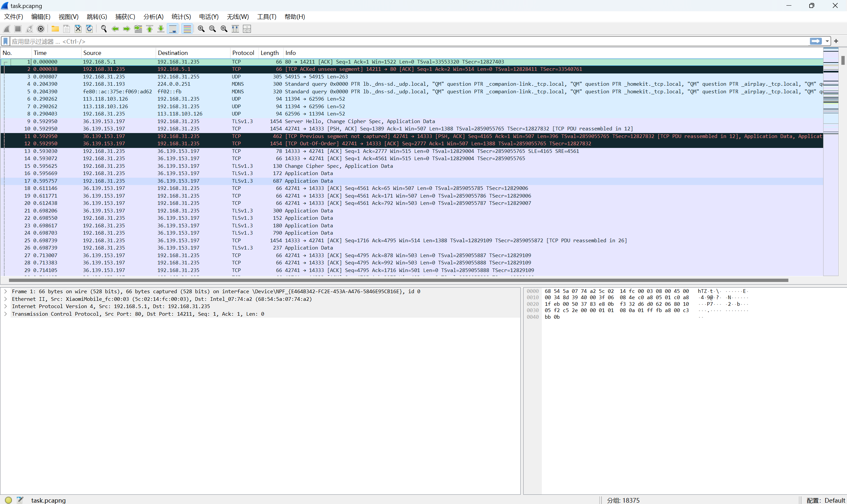Viewport: 847px width, 504px height.
Task: Open the 编辑(E) menu
Action: coord(41,17)
